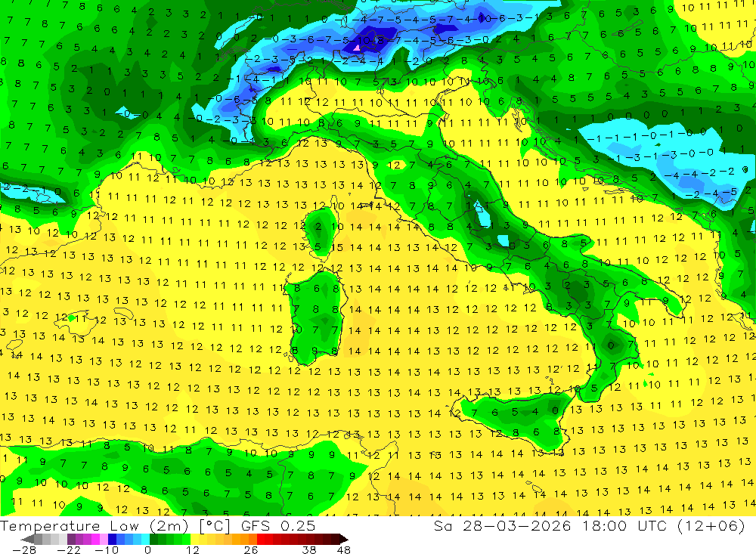
Task: Click the "GFS 0.25" model label
Action: point(278,526)
